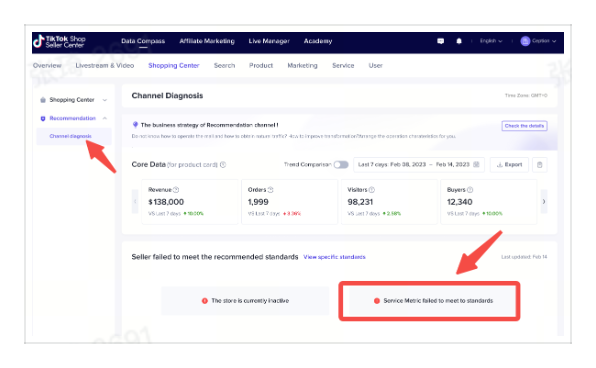The image size is (596, 368).
Task: Toggle the Trend Comparison switch
Action: pos(341,165)
